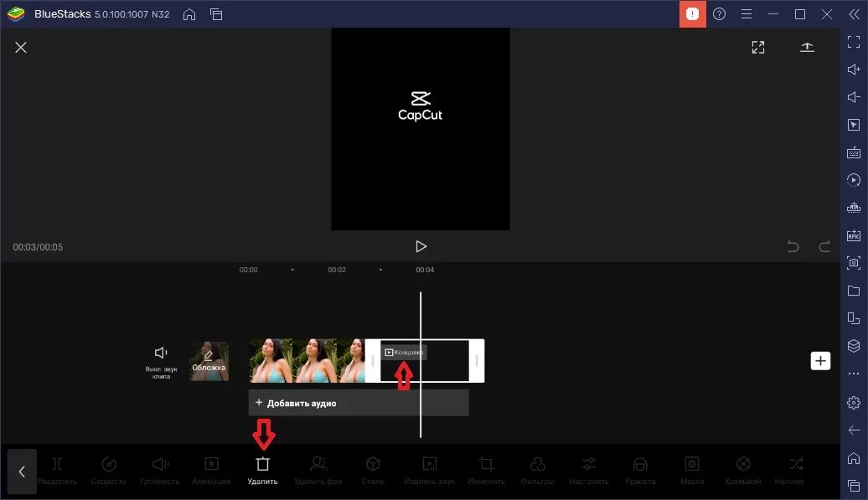This screenshot has height=500, width=868.
Task: Open the Обложка cover thumbnail
Action: 209,361
